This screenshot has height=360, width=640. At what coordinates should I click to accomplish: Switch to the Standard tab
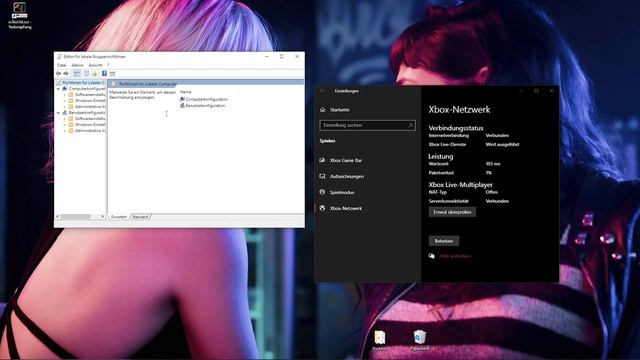[140, 217]
